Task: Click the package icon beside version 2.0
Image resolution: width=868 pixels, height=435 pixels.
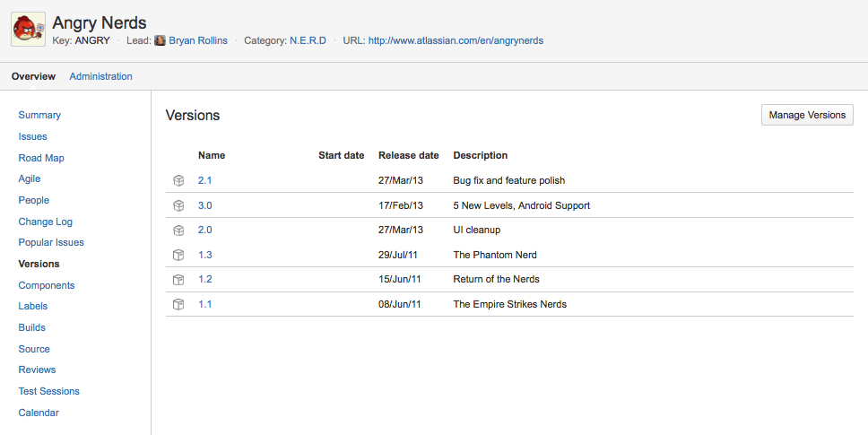Action: (x=178, y=231)
